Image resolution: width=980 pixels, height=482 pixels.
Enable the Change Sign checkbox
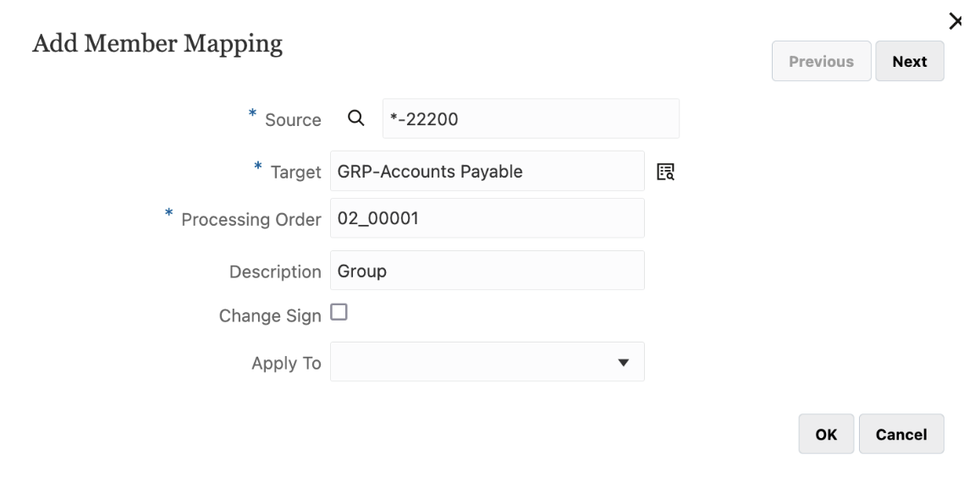click(x=339, y=313)
